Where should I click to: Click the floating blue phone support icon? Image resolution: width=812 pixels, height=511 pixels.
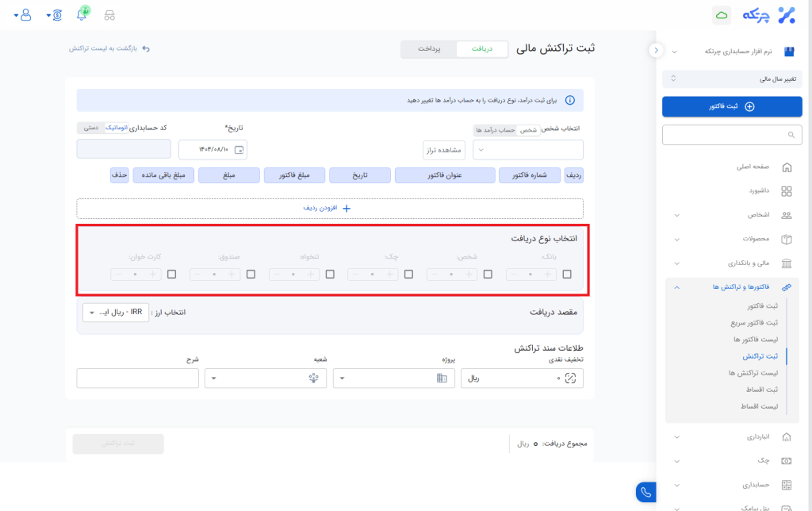pos(645,493)
